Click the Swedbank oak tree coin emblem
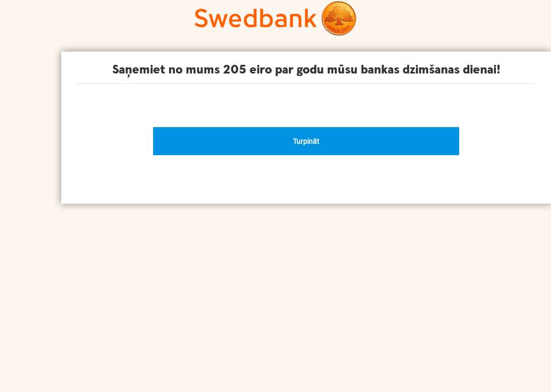The height and width of the screenshot is (392, 551). pos(339,18)
